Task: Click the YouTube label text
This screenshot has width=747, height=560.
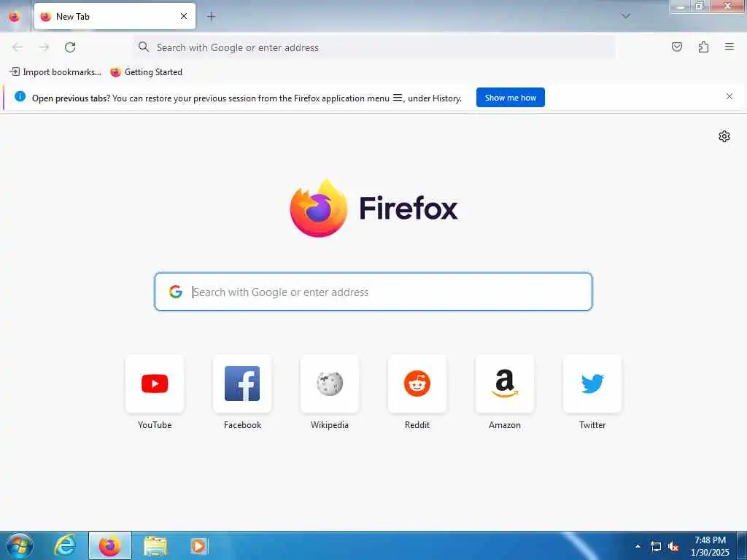Action: 155,425
